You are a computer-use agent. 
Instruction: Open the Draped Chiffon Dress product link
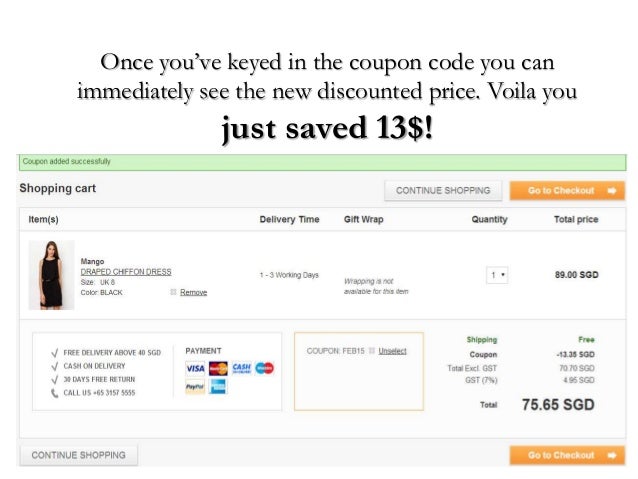[125, 271]
